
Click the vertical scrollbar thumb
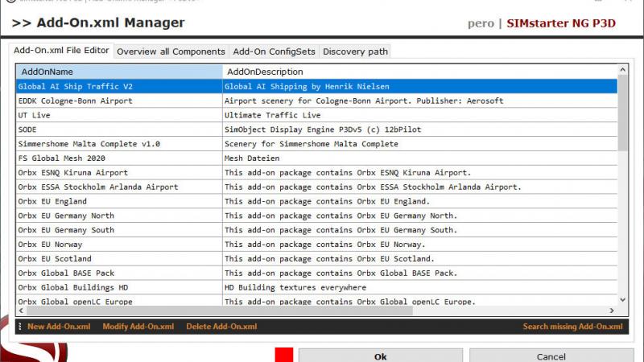pyautogui.click(x=622, y=113)
